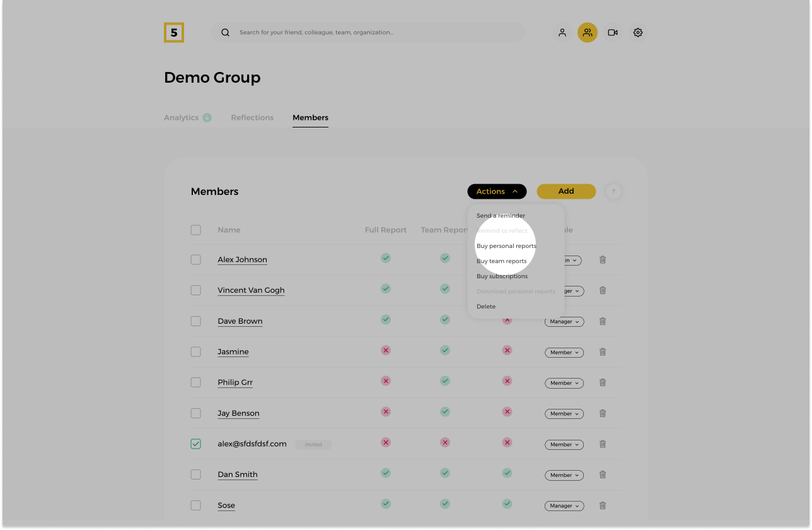812x530 pixels.
Task: Open Vincent Van Gogh's profile link
Action: click(x=251, y=290)
